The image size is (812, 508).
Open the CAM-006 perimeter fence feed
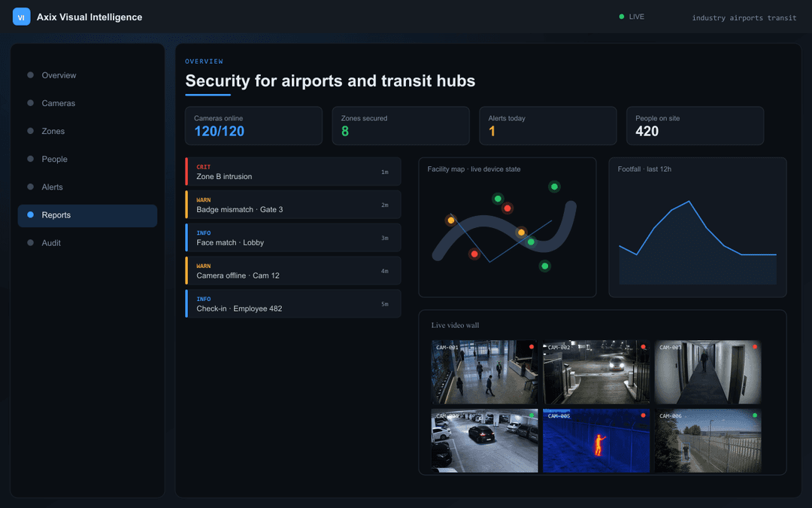[x=708, y=440]
